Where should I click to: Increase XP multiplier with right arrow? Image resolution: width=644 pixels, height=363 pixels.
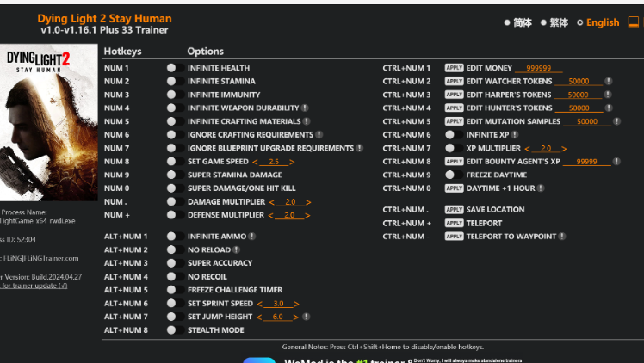(564, 149)
